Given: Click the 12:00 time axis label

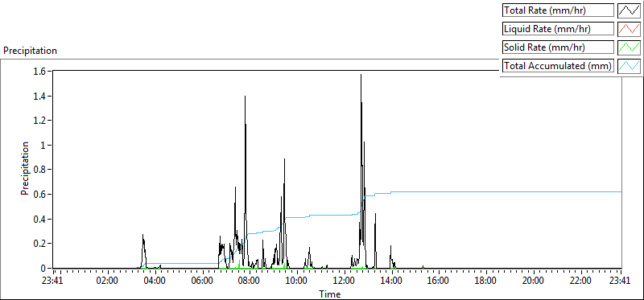Looking at the screenshot, I should [x=345, y=282].
